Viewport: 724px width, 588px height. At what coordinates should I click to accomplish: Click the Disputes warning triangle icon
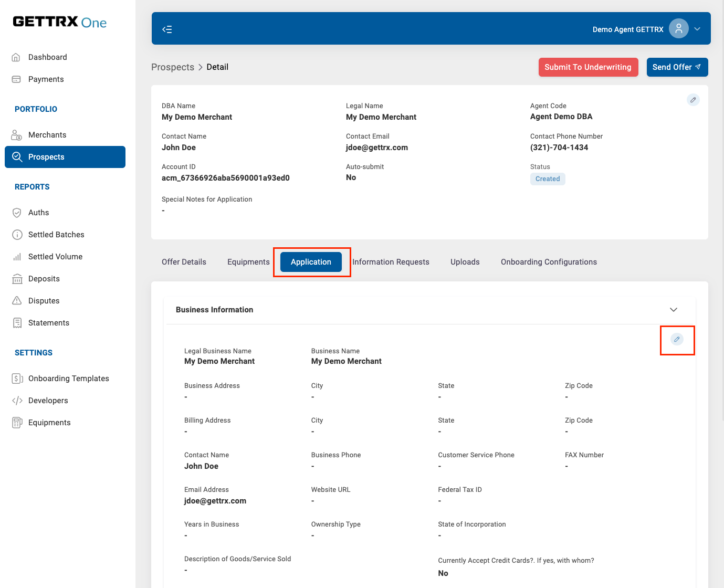coord(17,301)
